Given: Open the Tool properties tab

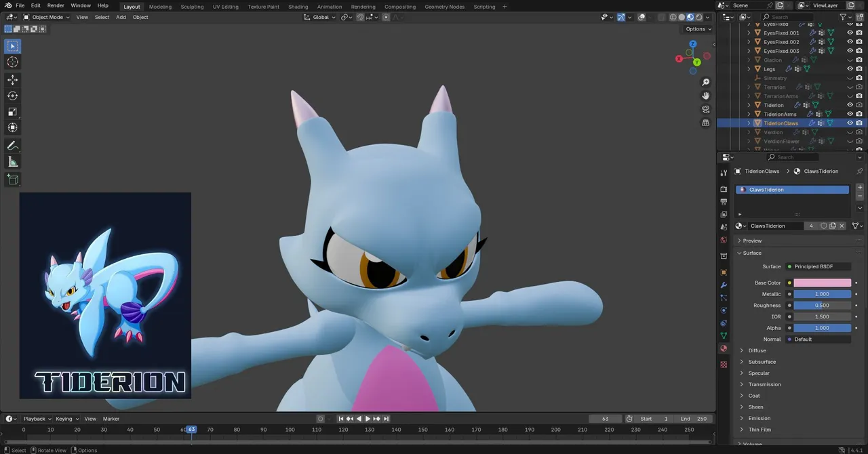Looking at the screenshot, I should pyautogui.click(x=724, y=173).
